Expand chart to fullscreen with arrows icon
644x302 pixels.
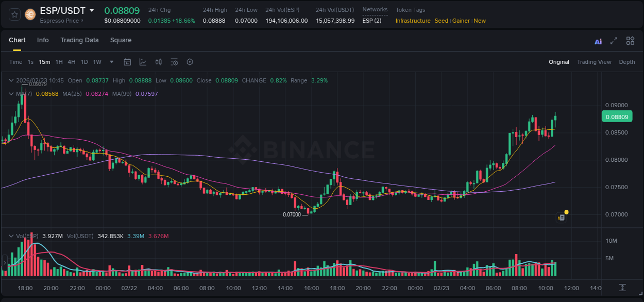point(613,41)
